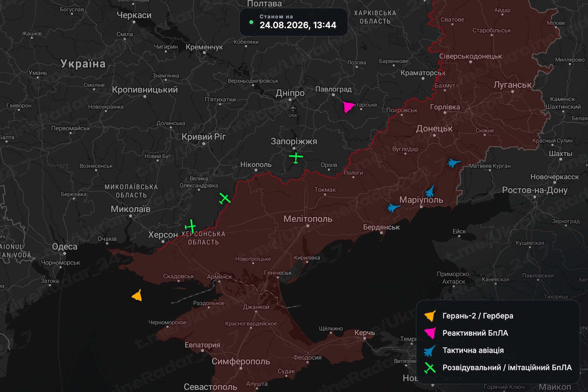This screenshot has height=392, width=588.
Task: Click the Донецьк city label
Action: coord(434,128)
